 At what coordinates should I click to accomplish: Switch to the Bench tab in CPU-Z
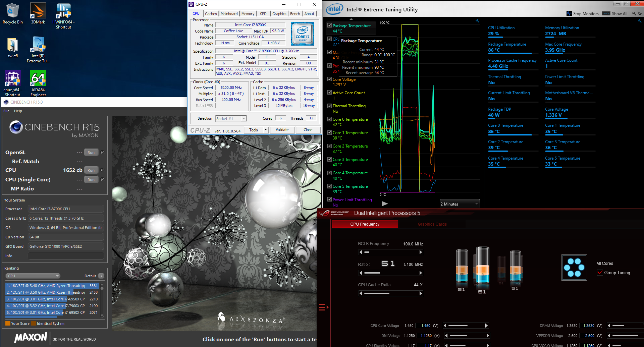295,14
